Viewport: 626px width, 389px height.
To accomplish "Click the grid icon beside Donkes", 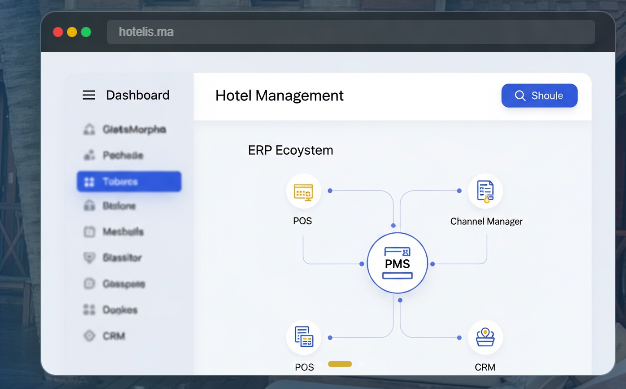I will [x=89, y=310].
